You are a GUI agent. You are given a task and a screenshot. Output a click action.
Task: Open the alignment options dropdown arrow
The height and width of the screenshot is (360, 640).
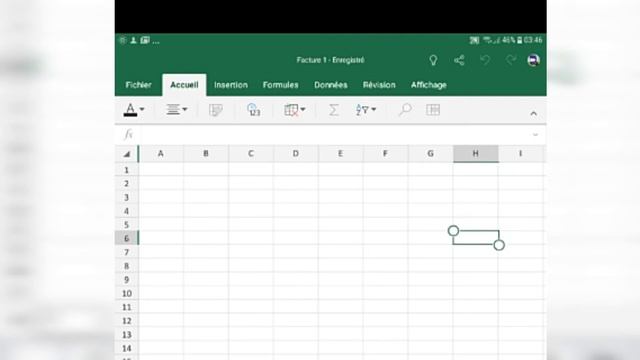pos(185,109)
